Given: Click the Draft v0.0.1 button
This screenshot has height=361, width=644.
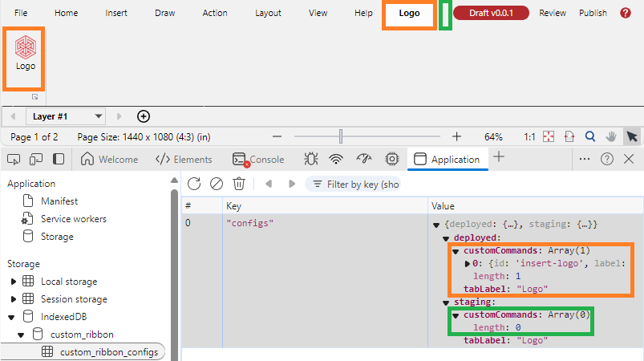Looking at the screenshot, I should click(490, 13).
